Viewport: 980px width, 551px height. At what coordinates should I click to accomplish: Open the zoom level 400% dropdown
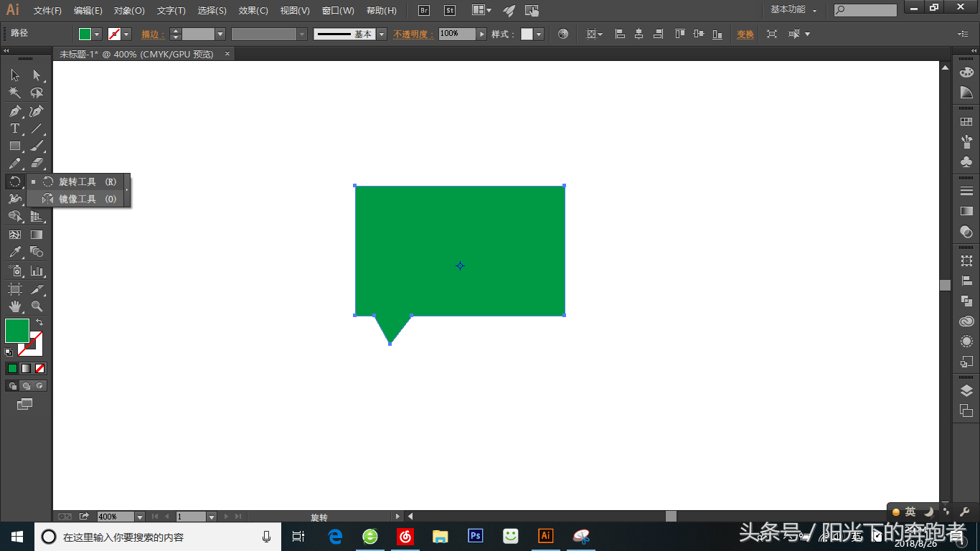[140, 517]
